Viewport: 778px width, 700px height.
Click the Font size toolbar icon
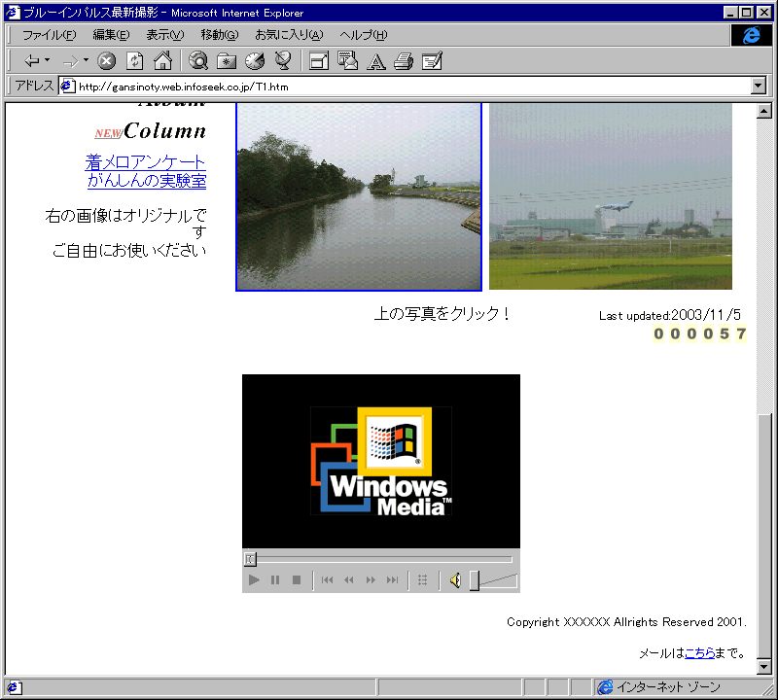[x=376, y=61]
